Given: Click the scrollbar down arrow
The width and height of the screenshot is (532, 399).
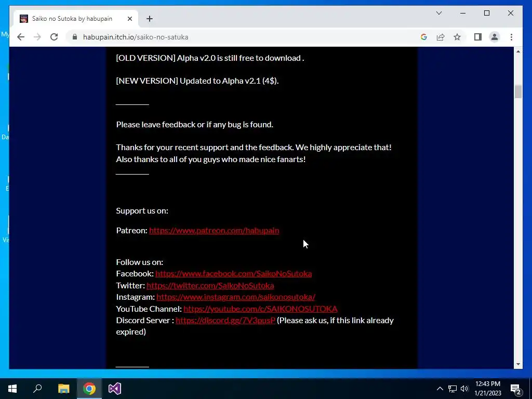Looking at the screenshot, I should (518, 364).
